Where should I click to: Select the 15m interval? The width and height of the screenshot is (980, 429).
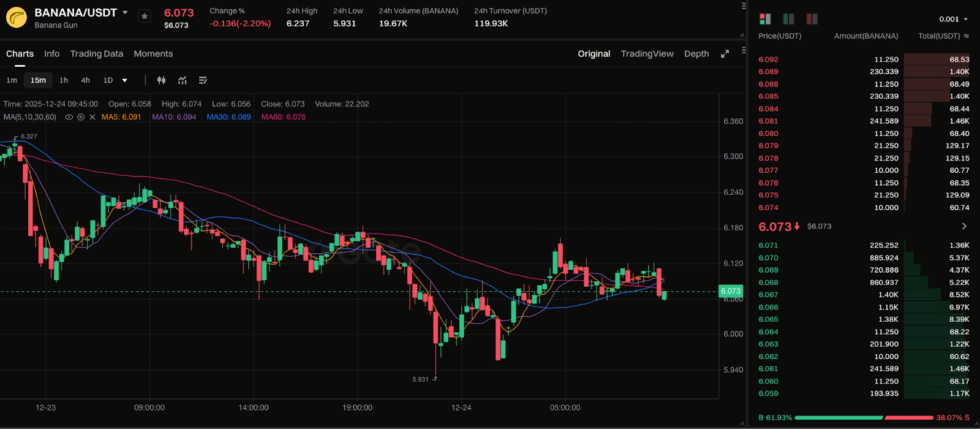[x=38, y=80]
